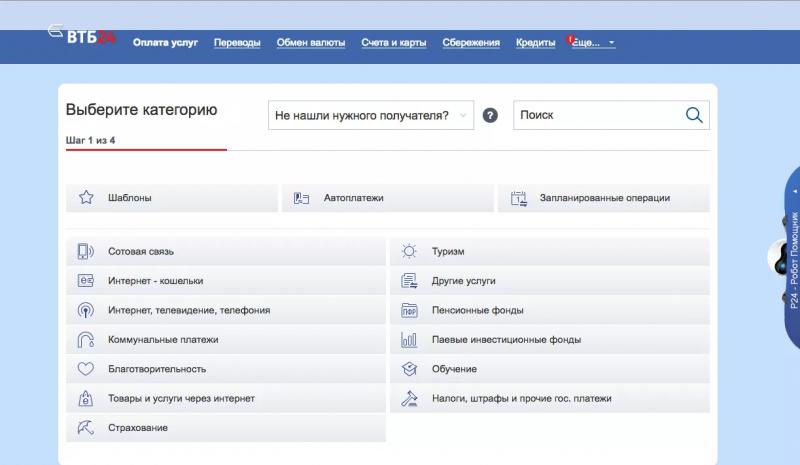This screenshot has height=465, width=800.
Task: Go to the Кредиты section
Action: pos(535,42)
